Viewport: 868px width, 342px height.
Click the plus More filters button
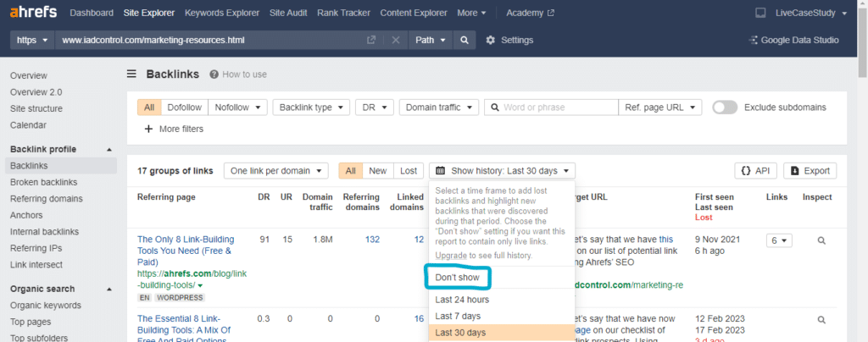pos(174,129)
